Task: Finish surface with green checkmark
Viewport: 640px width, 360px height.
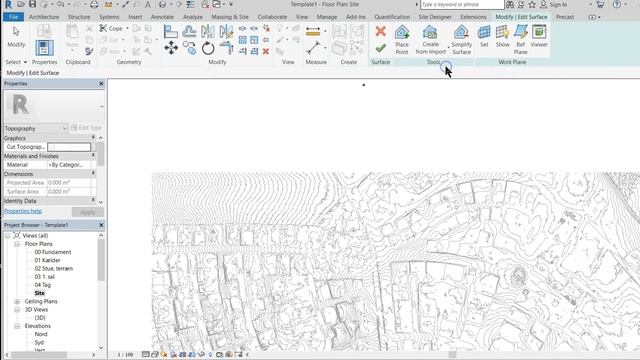Action: [x=380, y=48]
